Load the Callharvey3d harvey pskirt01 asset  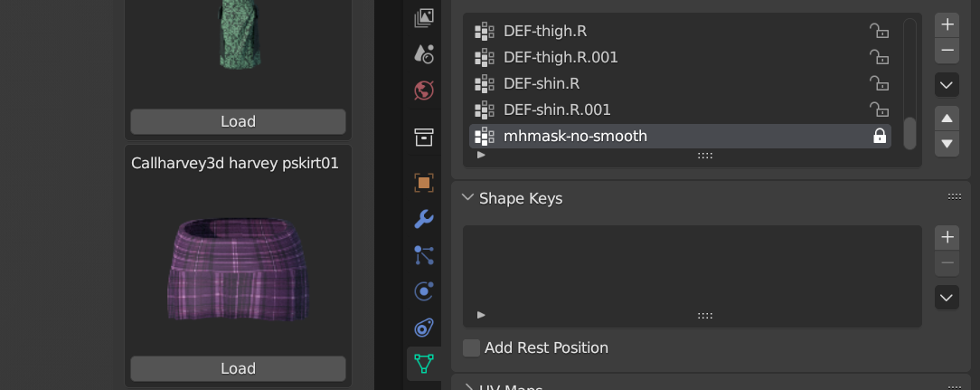(238, 368)
